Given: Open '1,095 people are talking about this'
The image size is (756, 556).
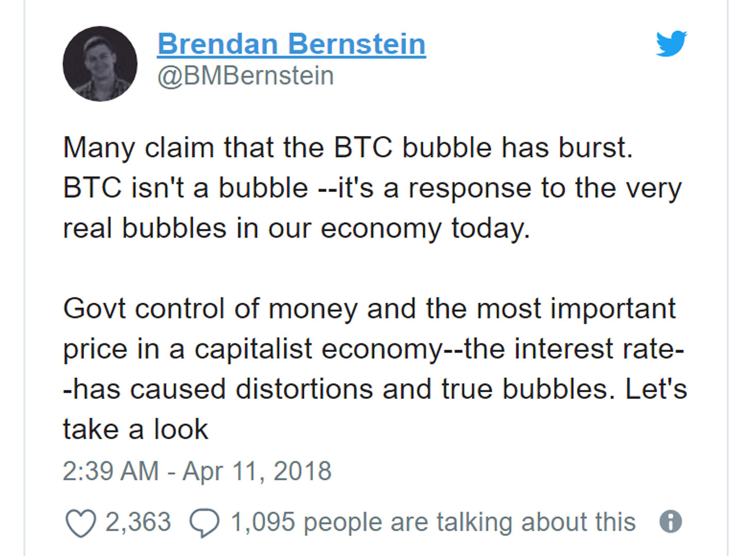Looking at the screenshot, I should (433, 522).
